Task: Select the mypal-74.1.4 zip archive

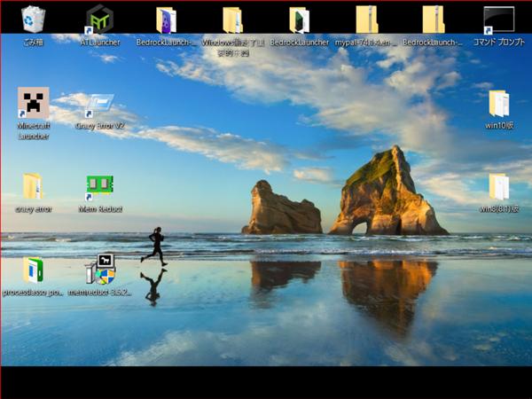Action: [x=366, y=20]
